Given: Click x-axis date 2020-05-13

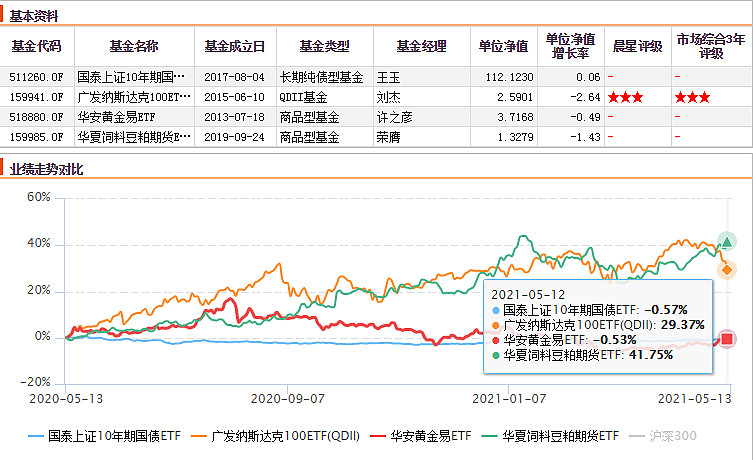Looking at the screenshot, I should coord(66,399).
